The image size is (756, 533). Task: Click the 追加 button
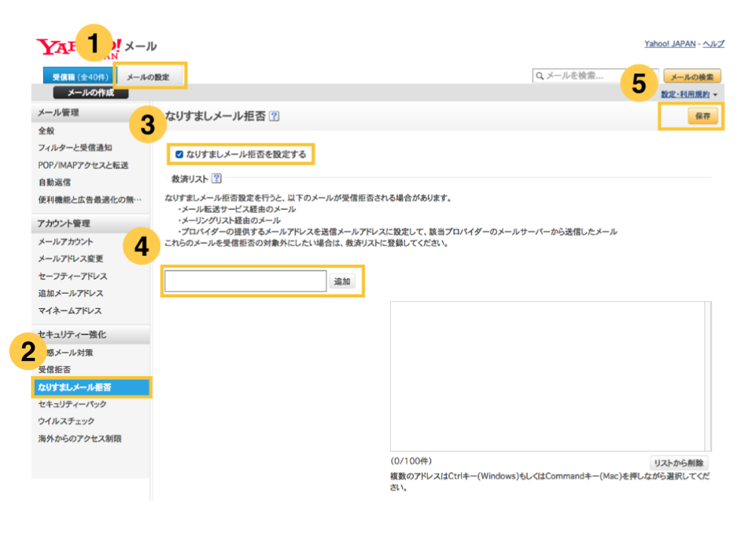click(x=343, y=281)
